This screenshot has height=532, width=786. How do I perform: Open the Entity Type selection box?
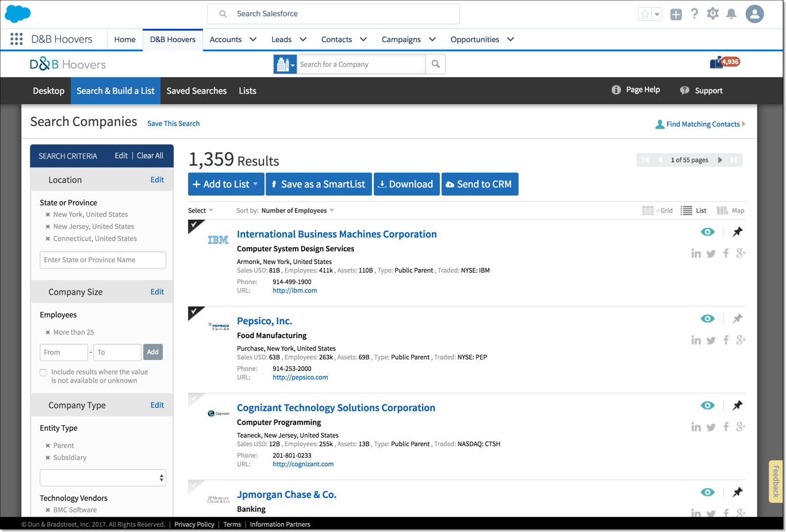(102, 477)
